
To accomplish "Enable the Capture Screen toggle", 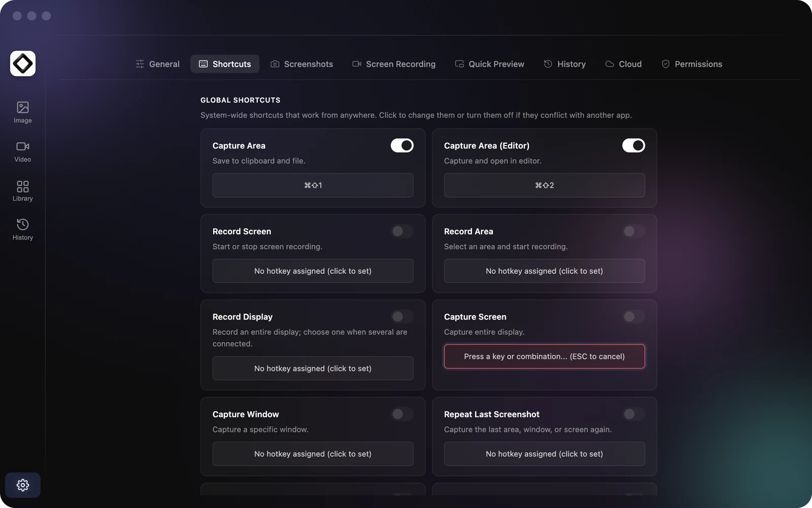I will pyautogui.click(x=633, y=316).
